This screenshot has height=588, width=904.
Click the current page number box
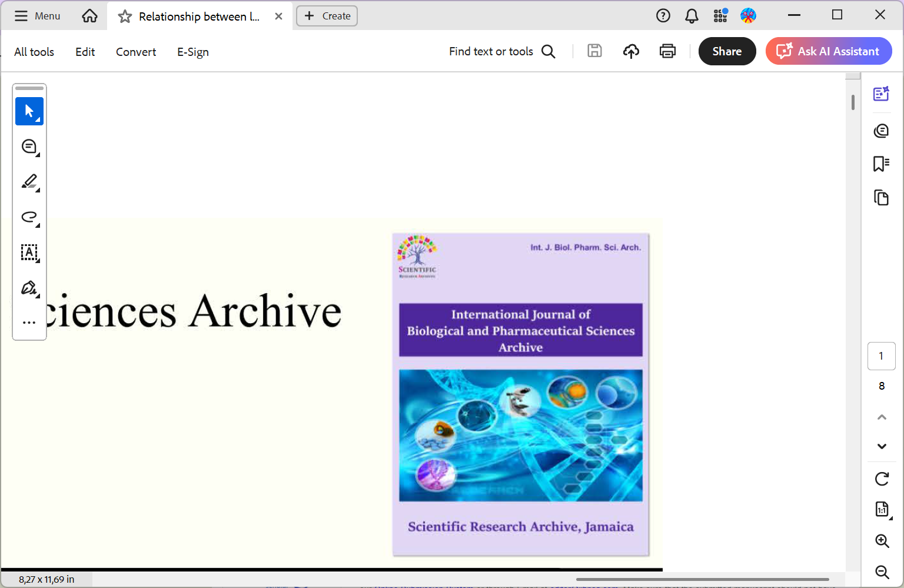point(882,356)
